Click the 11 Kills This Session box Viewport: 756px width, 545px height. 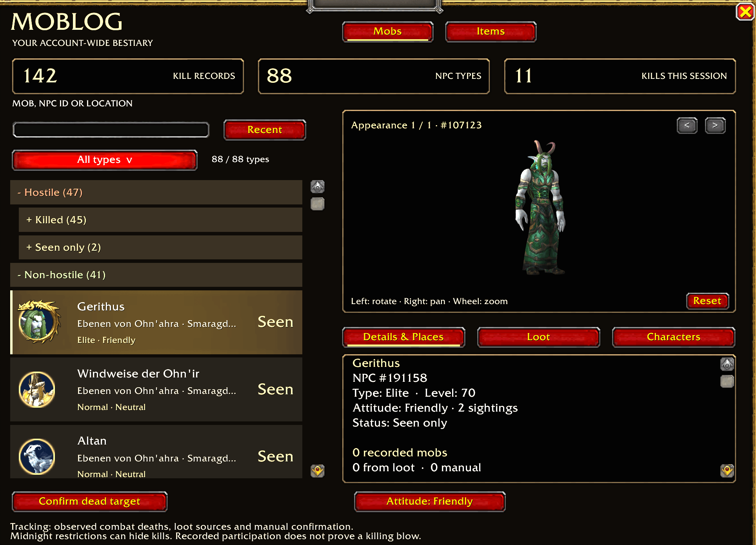[620, 76]
